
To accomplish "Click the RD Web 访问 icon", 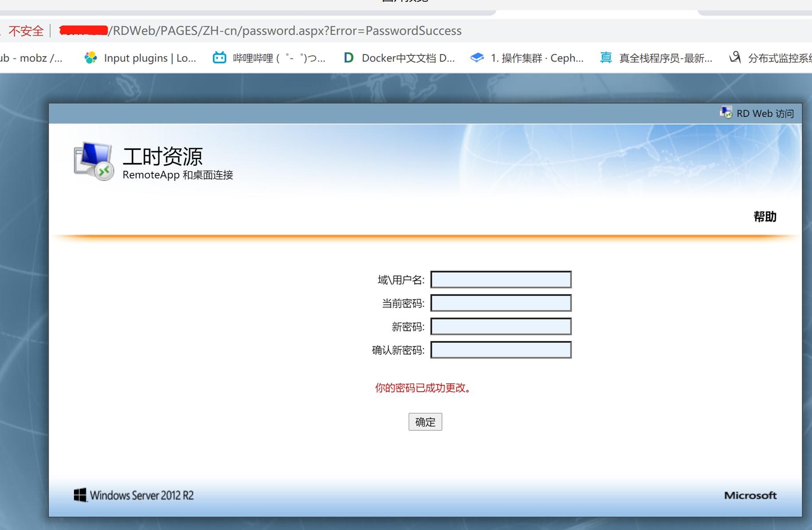I will coord(726,113).
